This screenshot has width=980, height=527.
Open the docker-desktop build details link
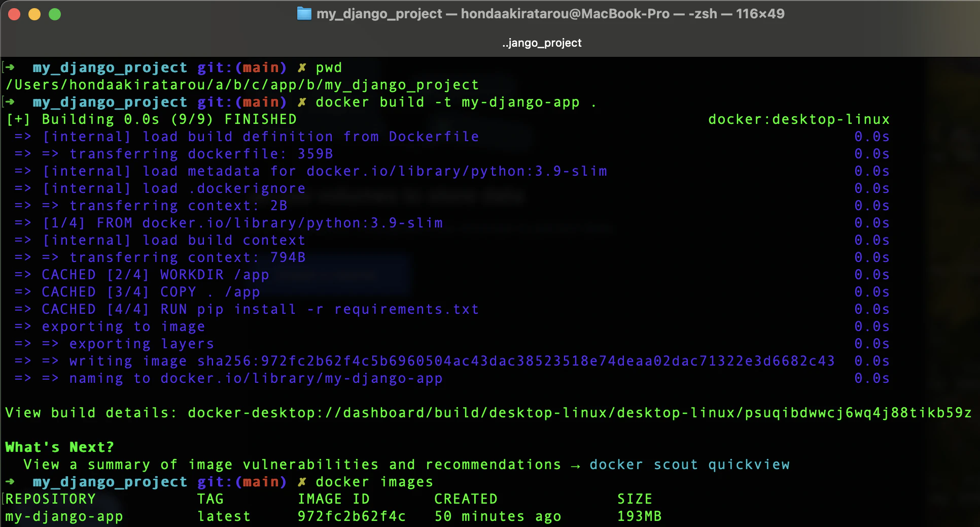[580, 413]
